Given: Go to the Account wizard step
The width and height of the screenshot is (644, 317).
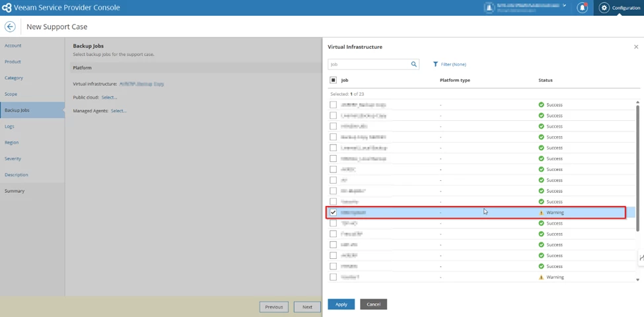Looking at the screenshot, I should click(x=13, y=46).
